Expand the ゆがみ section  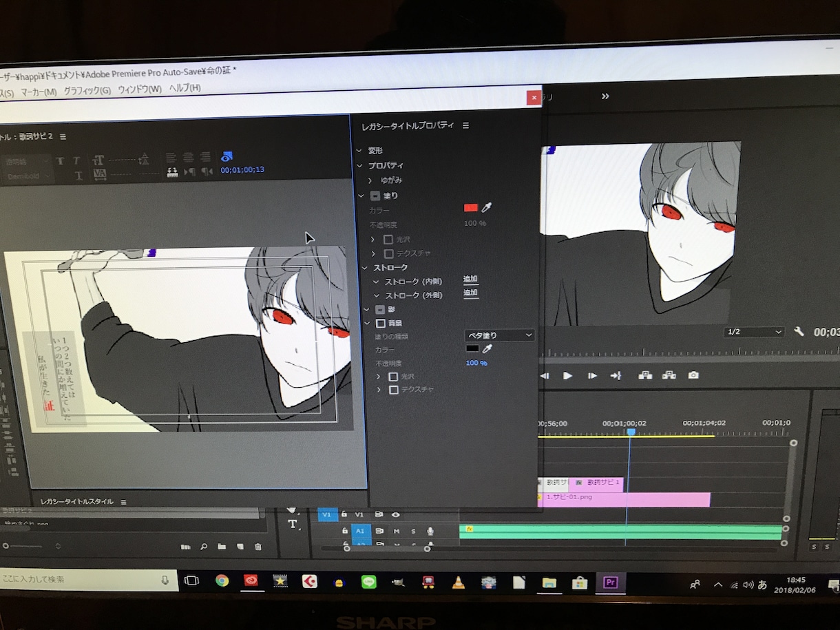tap(370, 180)
